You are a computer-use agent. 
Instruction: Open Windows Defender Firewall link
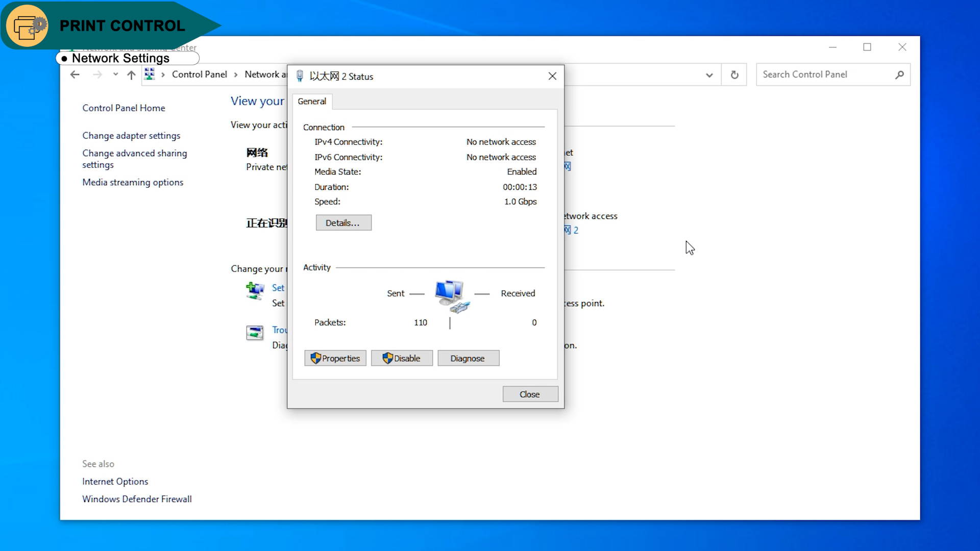click(137, 499)
